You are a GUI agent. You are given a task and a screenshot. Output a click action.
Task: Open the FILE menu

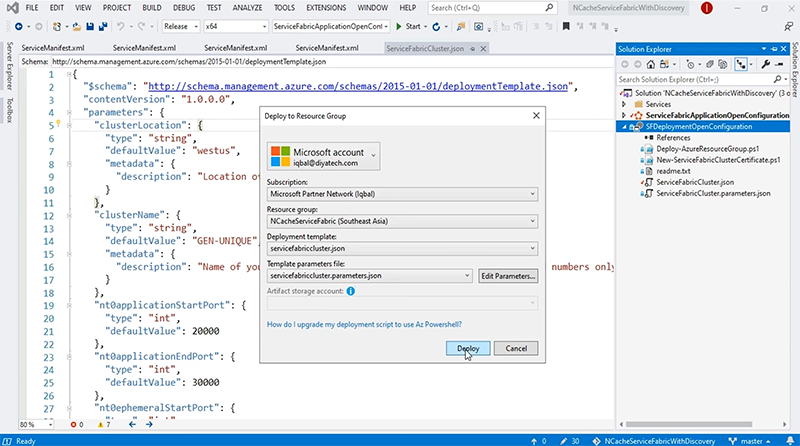tap(32, 8)
